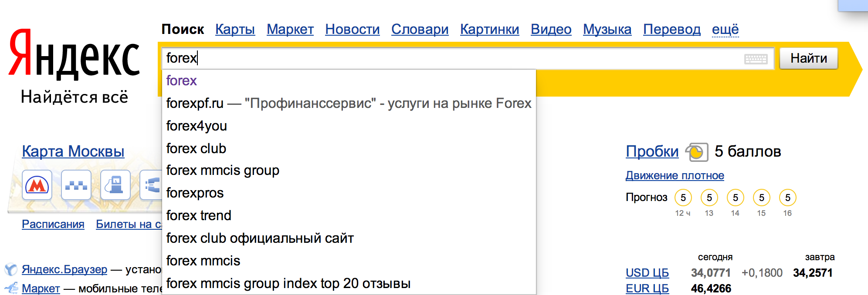Open the Картинки service tab
868x295 pixels.
(x=489, y=29)
